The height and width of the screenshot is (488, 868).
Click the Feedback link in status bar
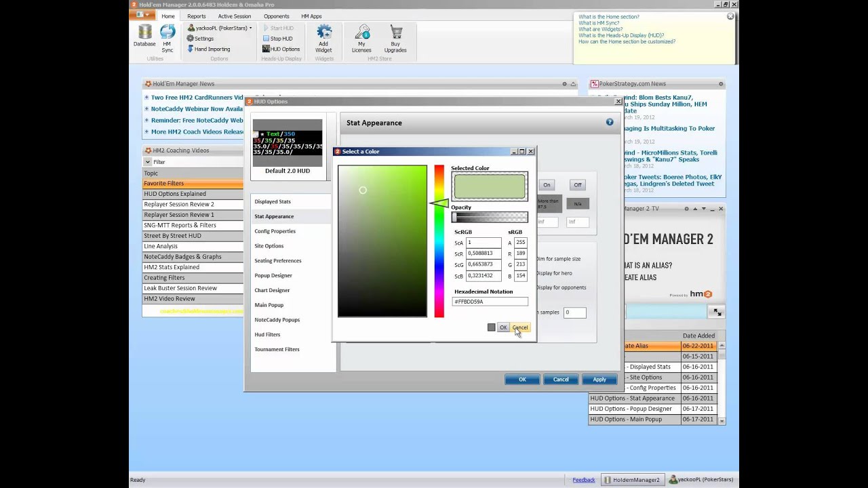click(584, 480)
